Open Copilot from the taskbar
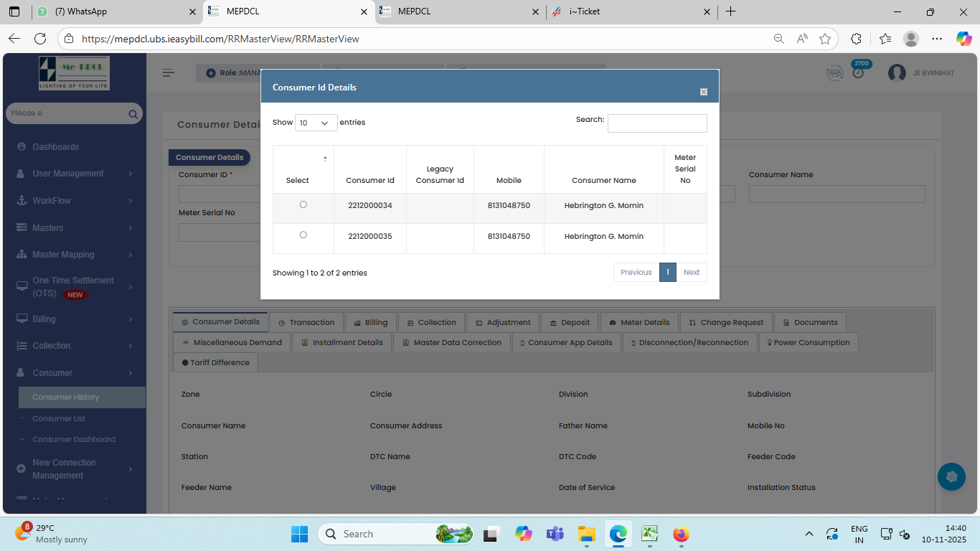The width and height of the screenshot is (980, 551). (x=523, y=534)
